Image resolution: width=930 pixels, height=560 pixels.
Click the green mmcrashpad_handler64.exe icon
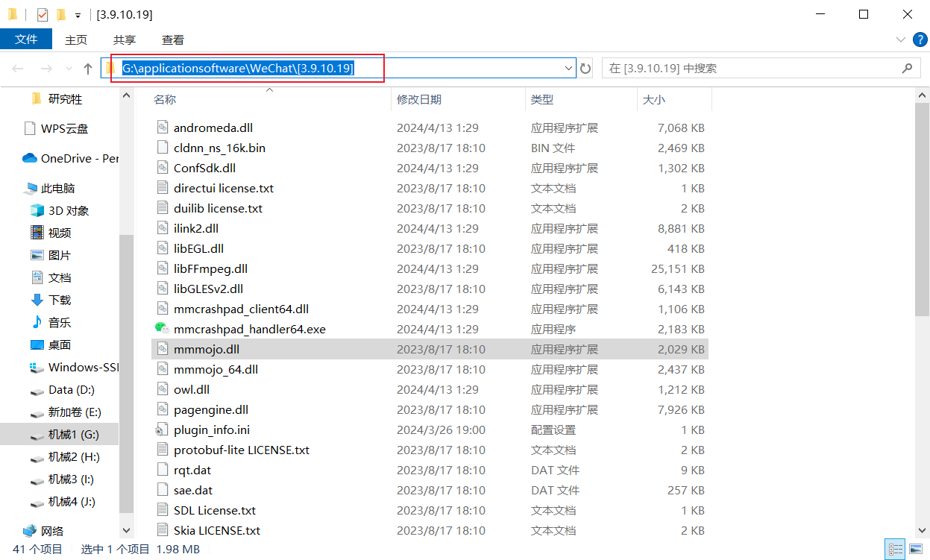click(163, 329)
